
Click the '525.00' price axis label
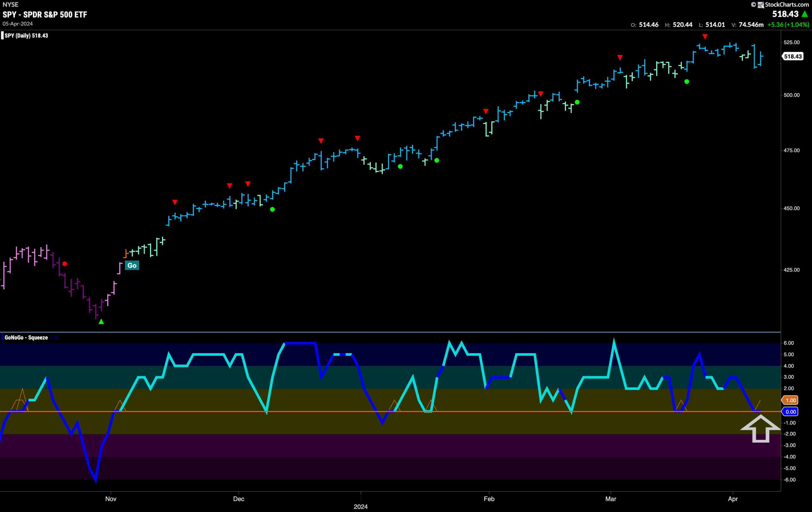[x=791, y=42]
